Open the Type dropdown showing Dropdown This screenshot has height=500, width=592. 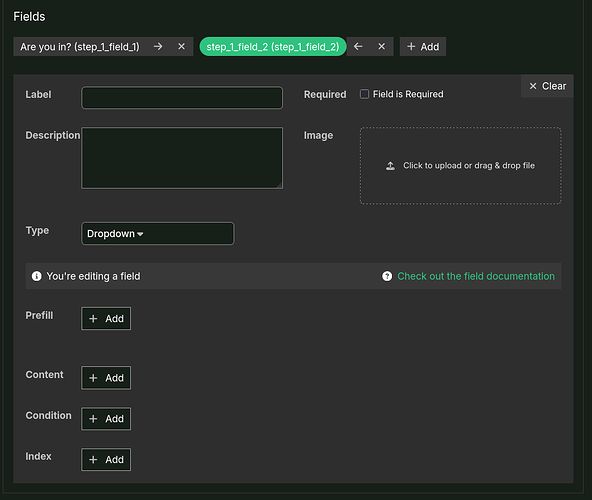point(158,234)
